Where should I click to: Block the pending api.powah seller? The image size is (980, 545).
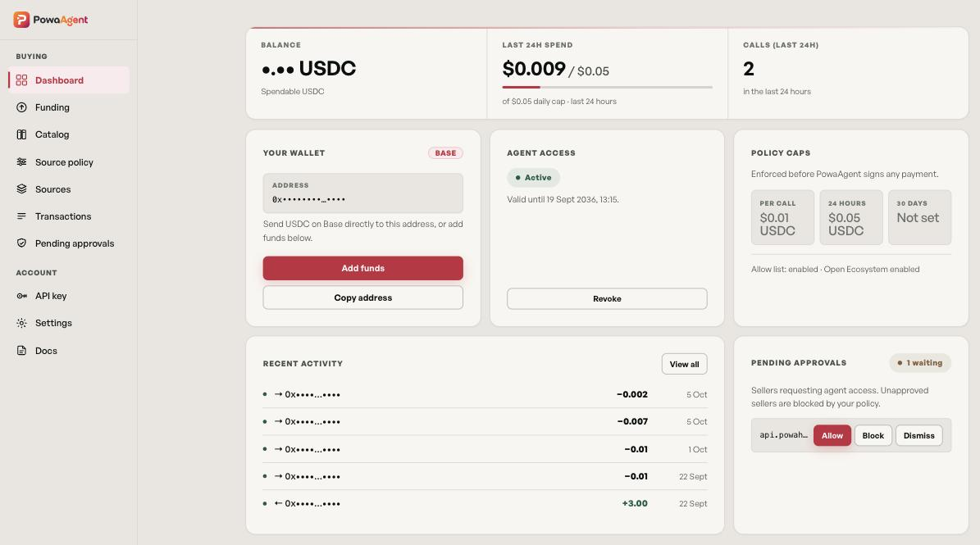(x=873, y=435)
